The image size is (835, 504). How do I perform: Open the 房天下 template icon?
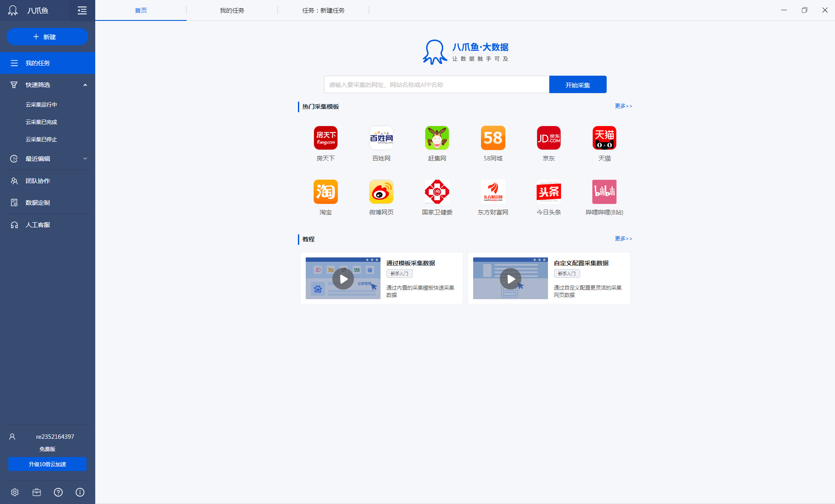(x=325, y=138)
